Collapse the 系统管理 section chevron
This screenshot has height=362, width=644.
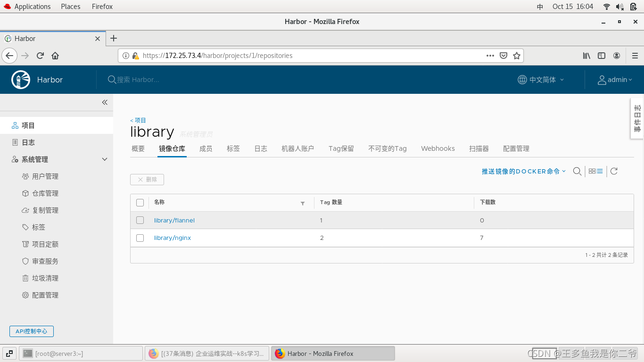(105, 159)
